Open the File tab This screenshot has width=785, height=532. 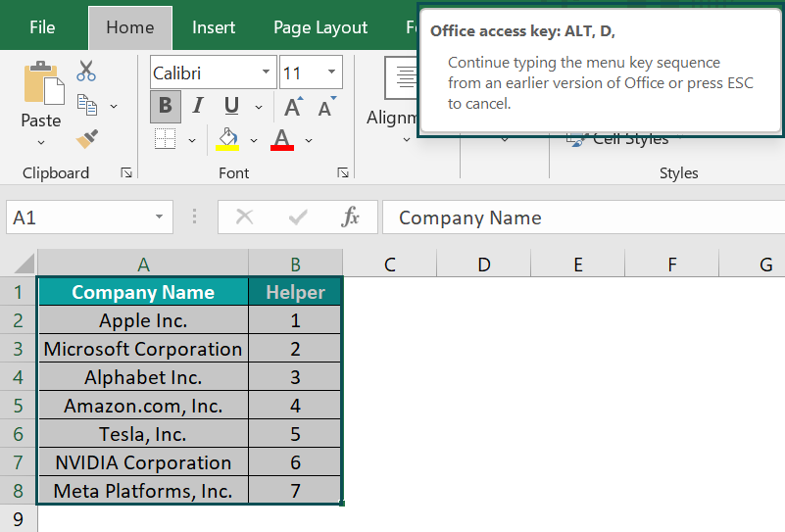click(42, 27)
